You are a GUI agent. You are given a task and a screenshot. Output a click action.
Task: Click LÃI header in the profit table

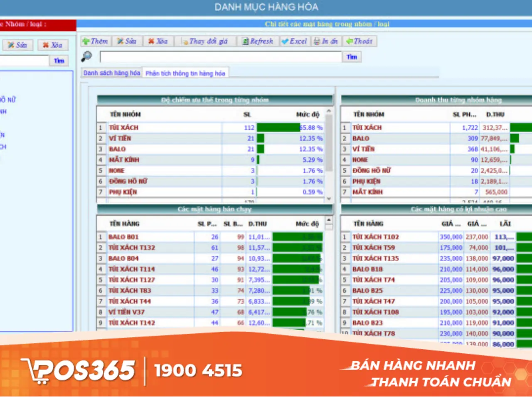[505, 223]
